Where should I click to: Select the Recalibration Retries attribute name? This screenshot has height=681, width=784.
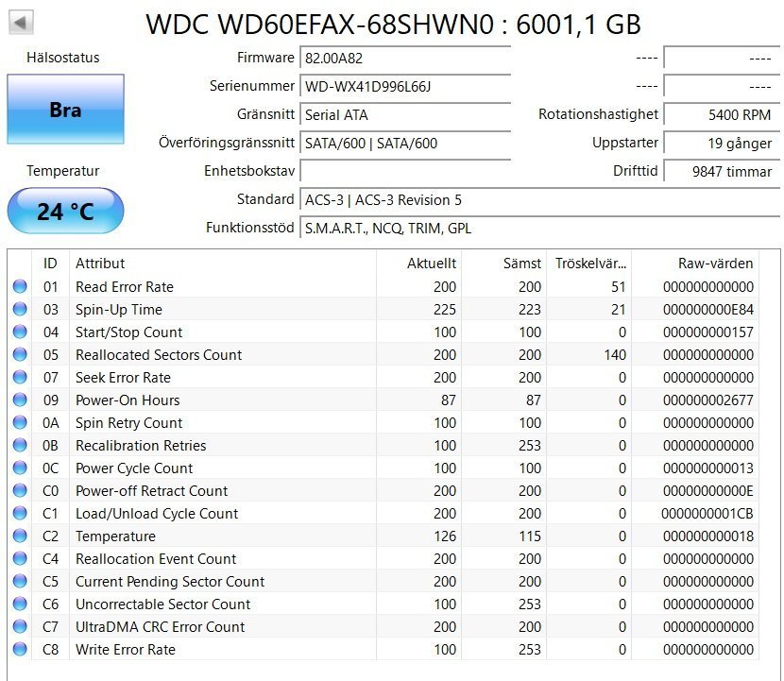pos(141,446)
